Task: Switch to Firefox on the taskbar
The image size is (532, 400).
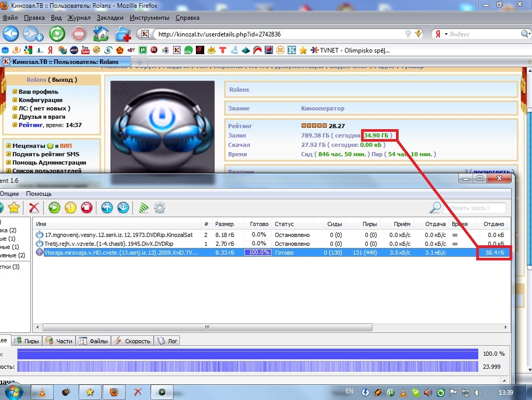Action: click(x=114, y=392)
